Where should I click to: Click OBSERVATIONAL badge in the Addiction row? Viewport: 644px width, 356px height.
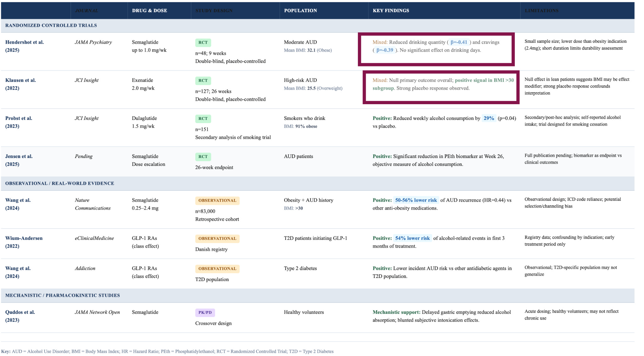pyautogui.click(x=217, y=269)
